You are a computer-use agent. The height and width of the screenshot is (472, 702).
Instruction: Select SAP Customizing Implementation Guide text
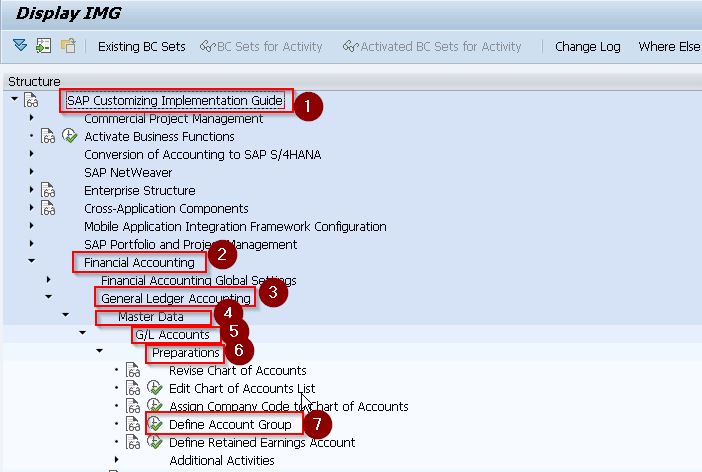tap(175, 100)
